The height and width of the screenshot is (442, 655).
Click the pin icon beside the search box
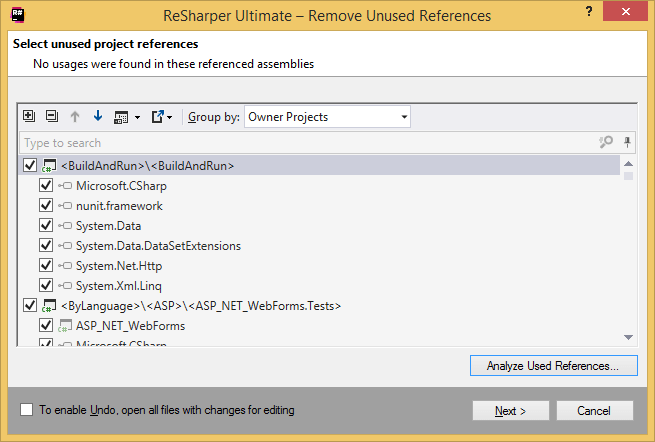pos(627,143)
